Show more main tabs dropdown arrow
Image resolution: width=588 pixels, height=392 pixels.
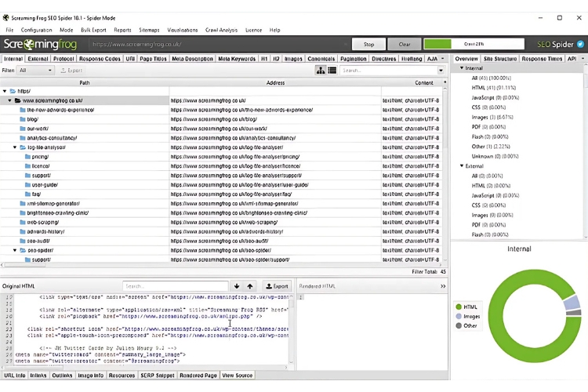[x=442, y=59]
